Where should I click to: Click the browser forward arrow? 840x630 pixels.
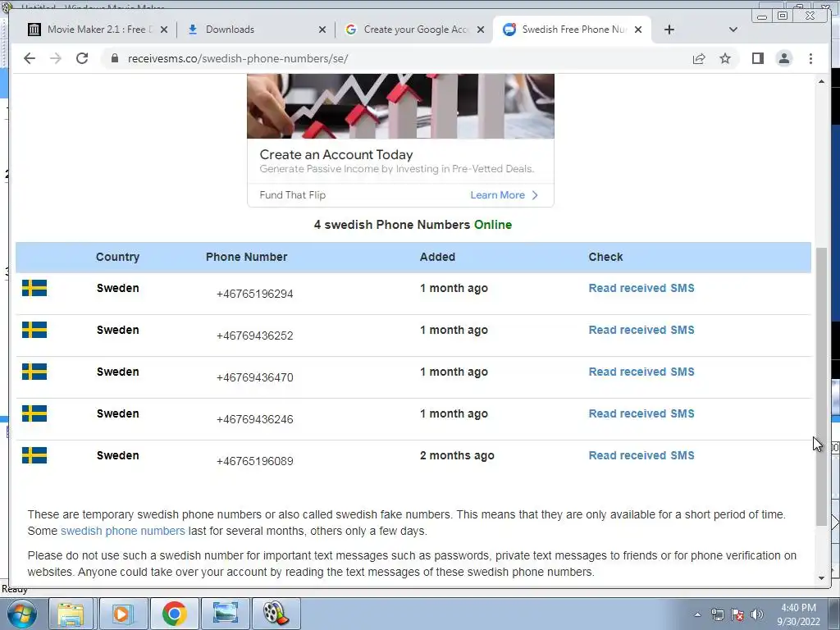coord(56,58)
